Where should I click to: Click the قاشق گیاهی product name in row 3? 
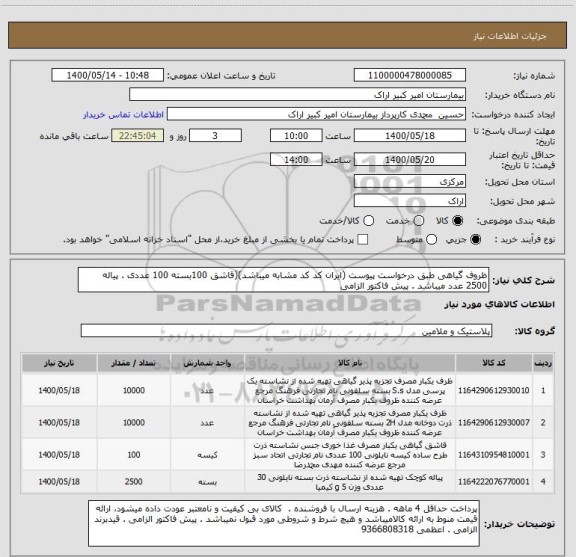(x=350, y=455)
